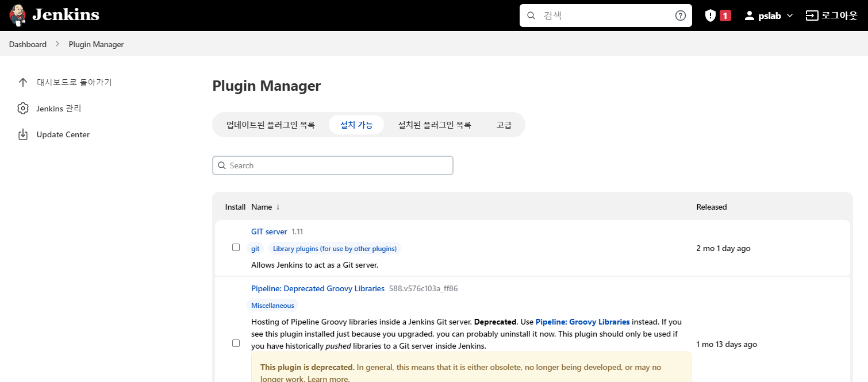The height and width of the screenshot is (382, 868).
Task: Open Update Center sidebar link
Action: [x=63, y=134]
